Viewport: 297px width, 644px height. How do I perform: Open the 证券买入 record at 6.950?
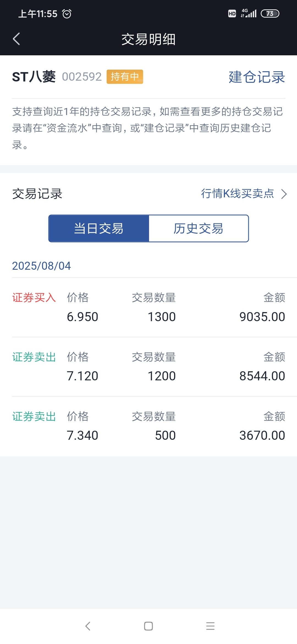pyautogui.click(x=148, y=307)
